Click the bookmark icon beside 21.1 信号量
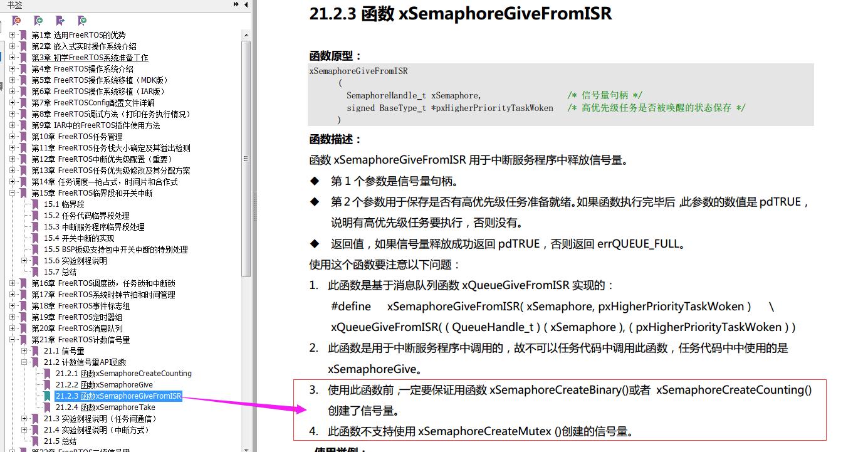Image resolution: width=868 pixels, height=452 pixels. [x=36, y=351]
